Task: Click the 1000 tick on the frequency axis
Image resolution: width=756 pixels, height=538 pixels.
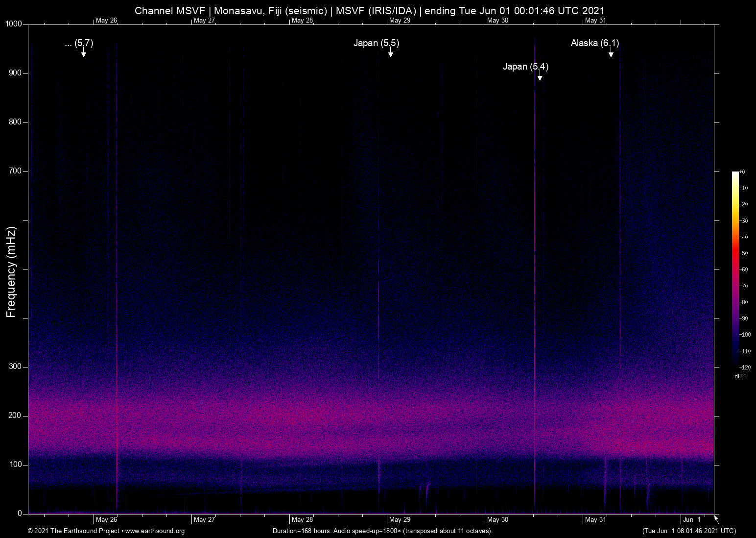Action: pos(13,24)
